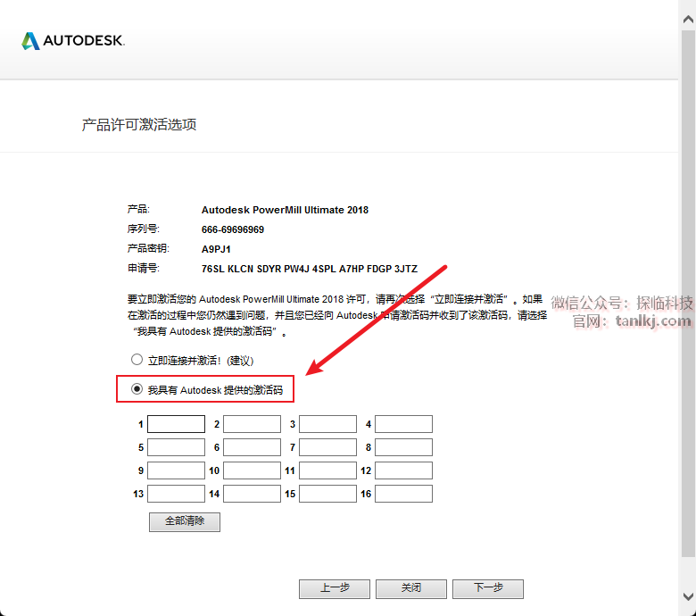Focus activation code field 4
696x616 pixels.
(404, 424)
